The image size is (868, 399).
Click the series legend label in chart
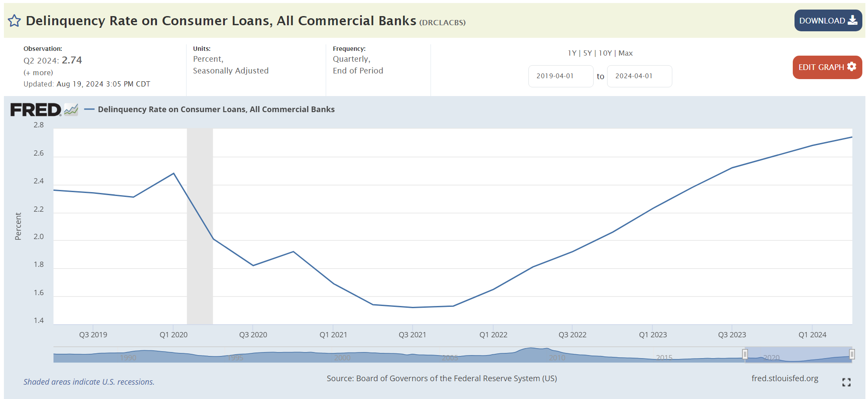tap(216, 110)
